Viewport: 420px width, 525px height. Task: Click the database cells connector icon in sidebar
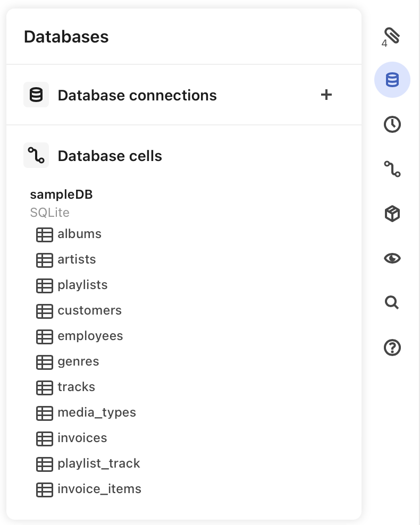392,169
